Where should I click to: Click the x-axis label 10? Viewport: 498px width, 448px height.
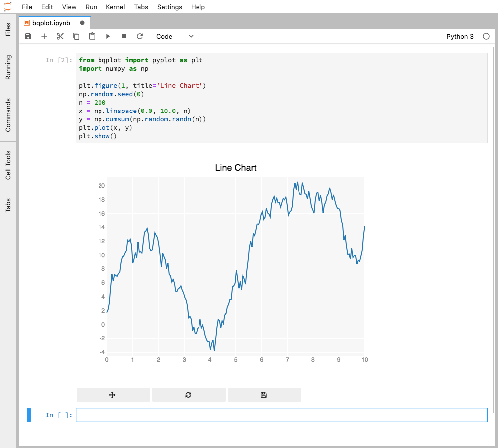point(365,360)
